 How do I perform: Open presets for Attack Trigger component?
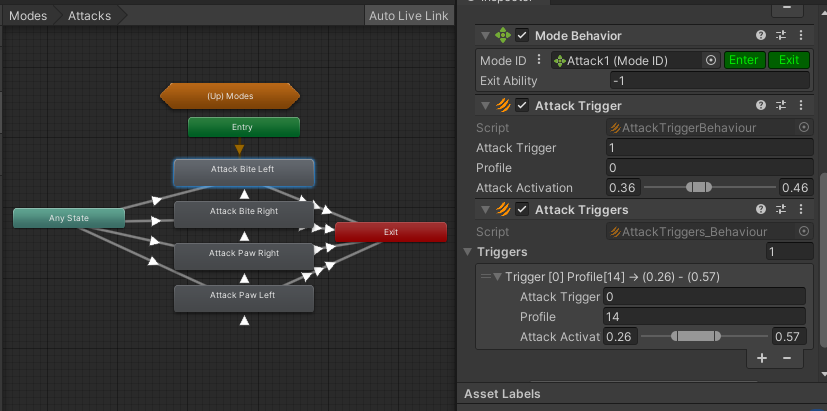click(782, 105)
